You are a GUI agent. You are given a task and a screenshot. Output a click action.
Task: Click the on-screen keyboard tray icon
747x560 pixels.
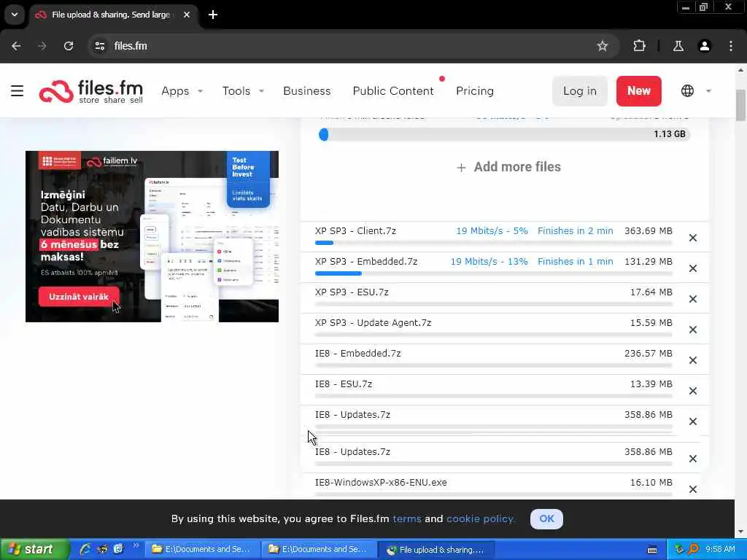pos(652,550)
